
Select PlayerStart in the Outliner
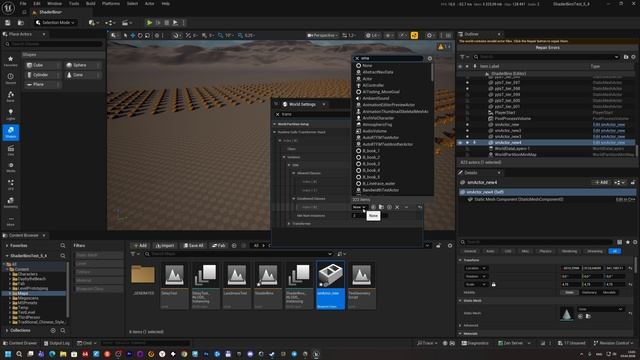coord(504,113)
